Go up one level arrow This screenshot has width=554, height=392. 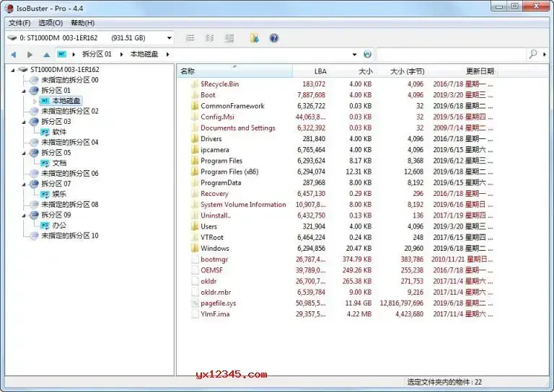point(46,54)
